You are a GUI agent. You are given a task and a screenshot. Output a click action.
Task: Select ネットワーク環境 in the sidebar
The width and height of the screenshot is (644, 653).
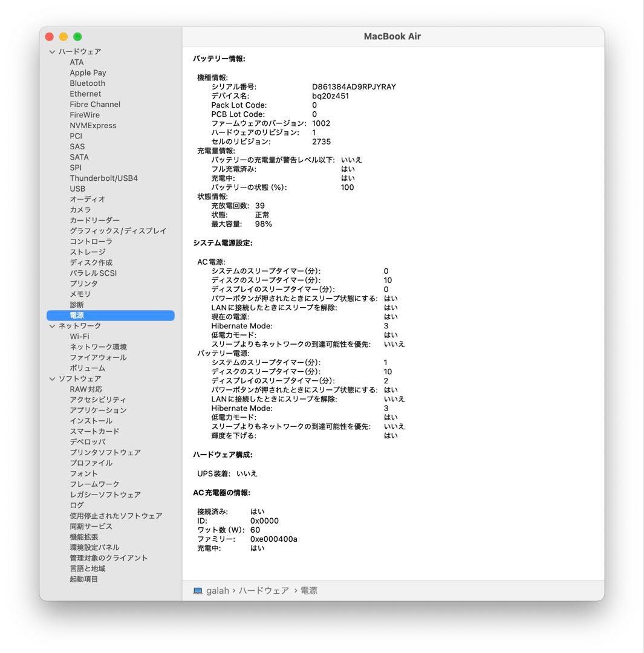(99, 347)
